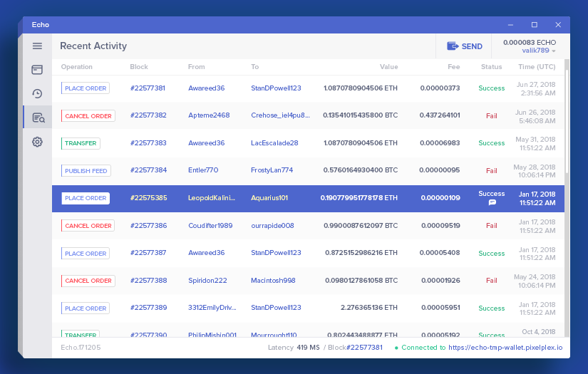Open sender Apteme2468 account
The image size is (588, 374).
209,115
